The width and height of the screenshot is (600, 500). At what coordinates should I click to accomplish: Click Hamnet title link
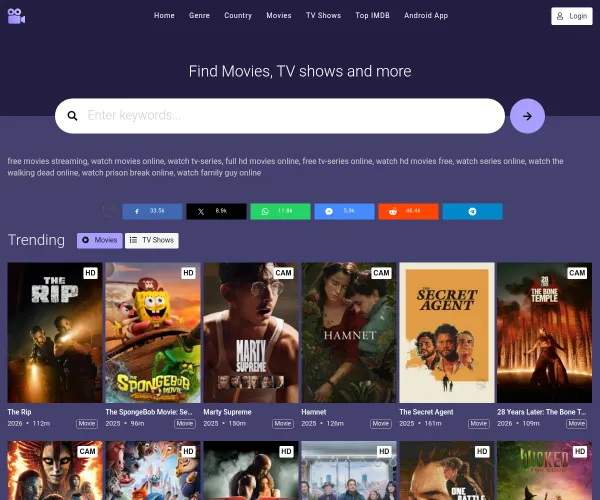click(314, 412)
